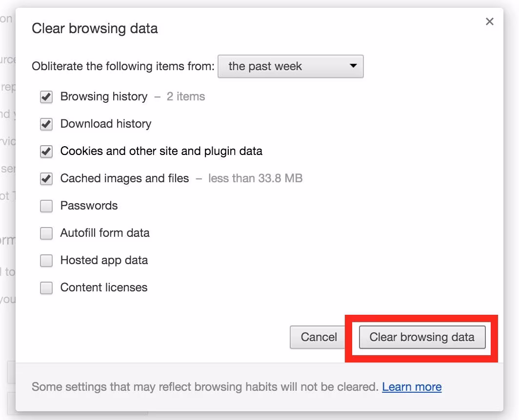Enable the Passwords checkbox
Image resolution: width=519 pixels, height=420 pixels.
[x=46, y=206]
